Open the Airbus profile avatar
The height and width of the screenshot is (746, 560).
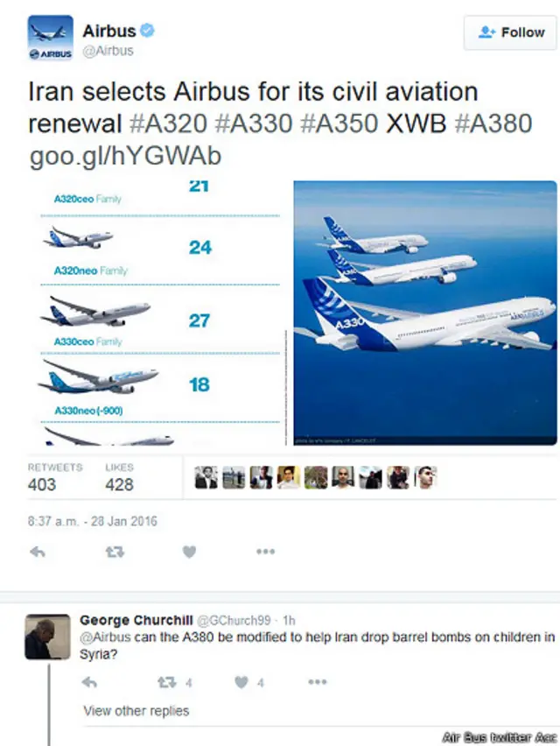tap(51, 38)
